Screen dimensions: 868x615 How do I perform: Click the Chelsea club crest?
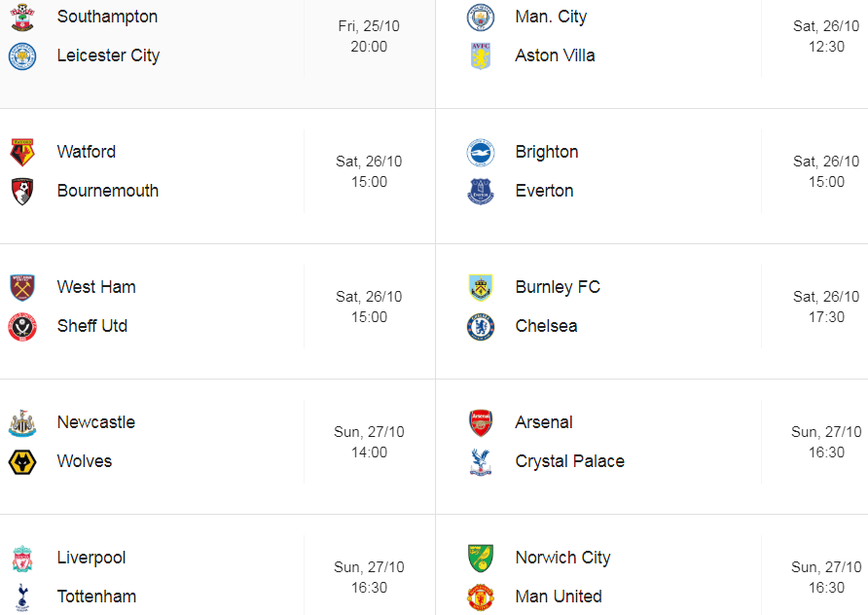481,327
